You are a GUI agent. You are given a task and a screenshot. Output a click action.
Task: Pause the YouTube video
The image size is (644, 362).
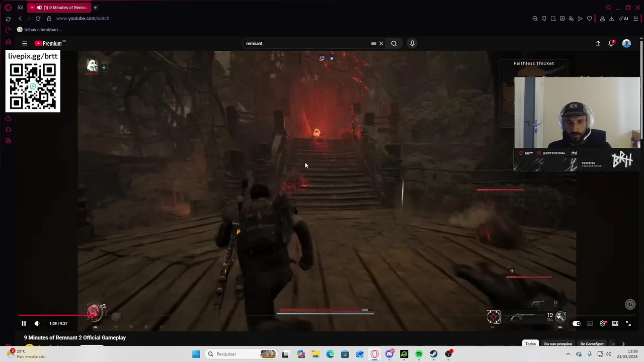coord(24,323)
